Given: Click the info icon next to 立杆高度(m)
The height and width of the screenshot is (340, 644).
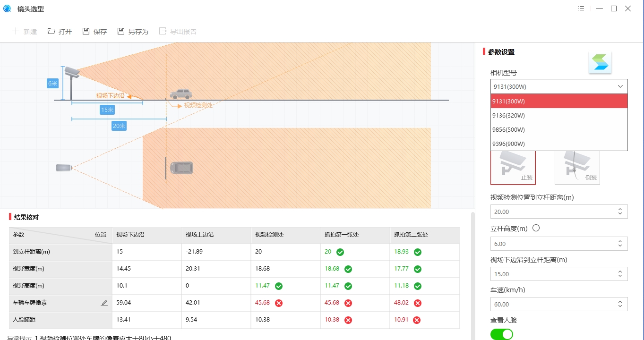Looking at the screenshot, I should coord(536,228).
